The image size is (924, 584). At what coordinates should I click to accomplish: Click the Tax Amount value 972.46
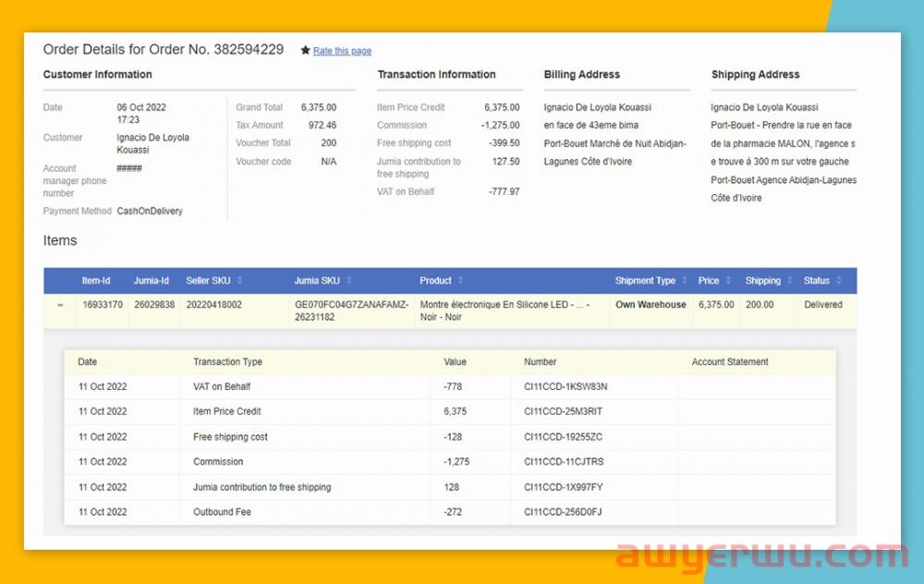point(322,125)
